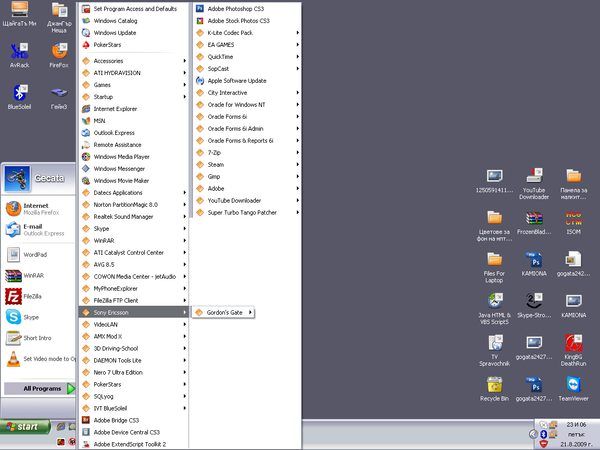The image size is (600, 450).
Task: Click the Windows start button
Action: click(25, 427)
